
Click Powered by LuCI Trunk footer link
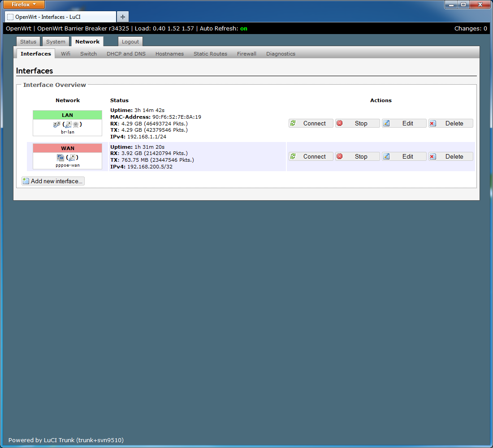pyautogui.click(x=66, y=440)
